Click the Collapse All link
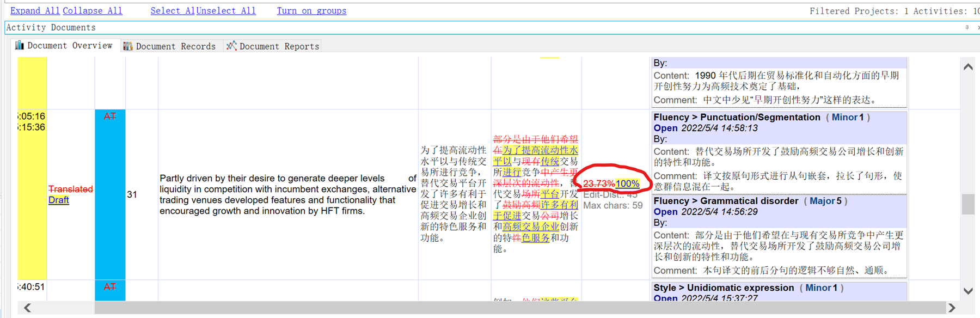 (93, 11)
